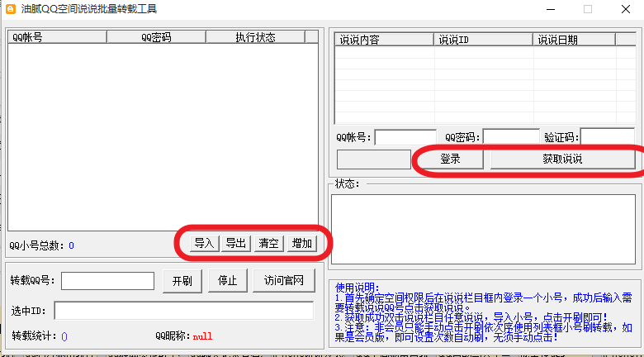Click the 说说ID column header

(483, 40)
